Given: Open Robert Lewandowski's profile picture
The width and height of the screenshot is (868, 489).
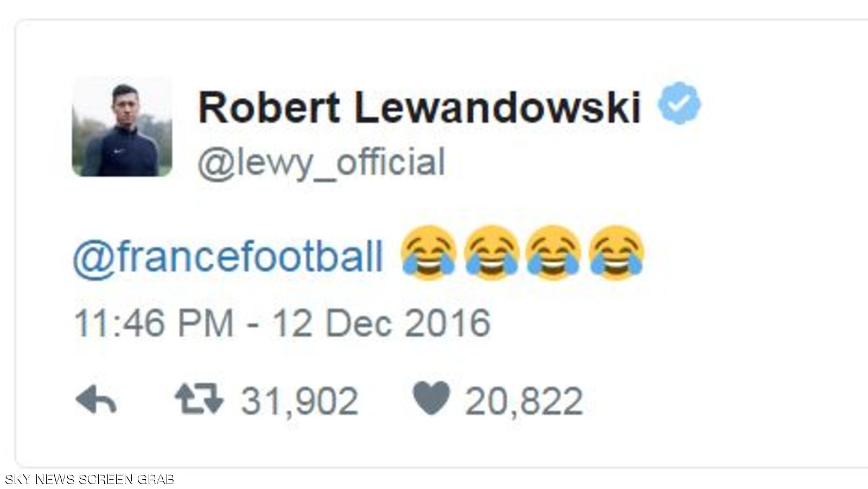Looking at the screenshot, I should pyautogui.click(x=122, y=126).
